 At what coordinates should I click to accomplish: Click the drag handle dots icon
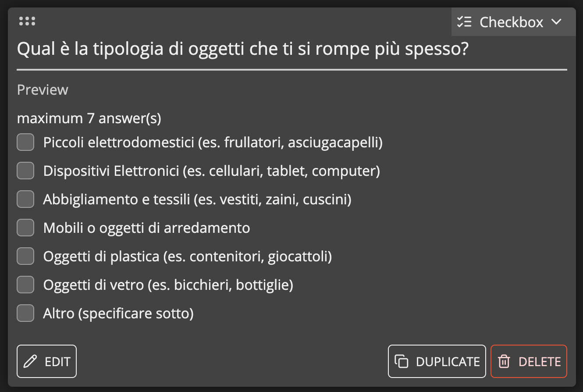pos(27,21)
